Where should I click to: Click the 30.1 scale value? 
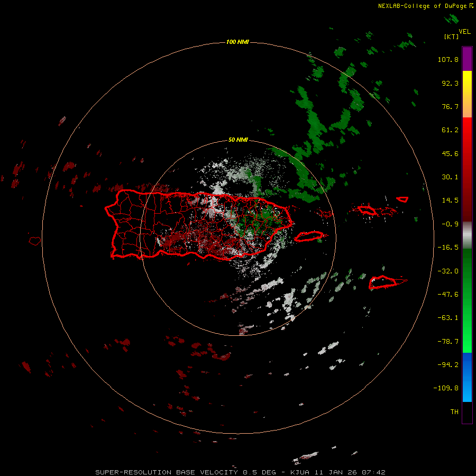pos(450,177)
